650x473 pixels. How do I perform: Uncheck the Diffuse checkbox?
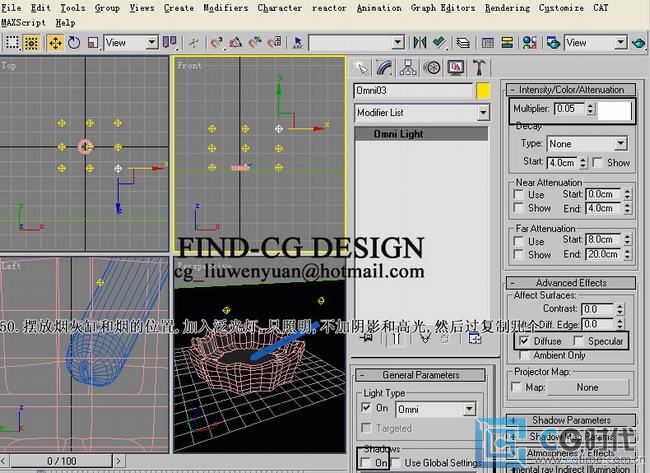coord(524,341)
